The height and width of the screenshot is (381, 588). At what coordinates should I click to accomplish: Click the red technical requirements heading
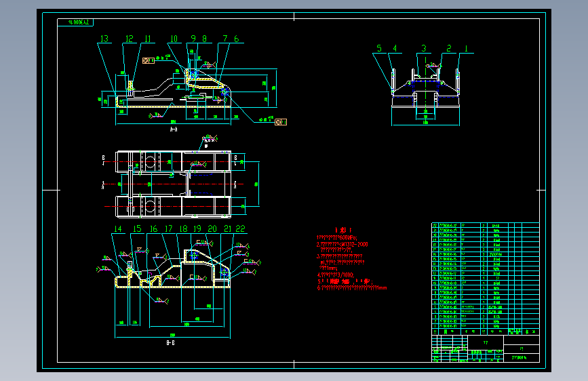[343, 230]
